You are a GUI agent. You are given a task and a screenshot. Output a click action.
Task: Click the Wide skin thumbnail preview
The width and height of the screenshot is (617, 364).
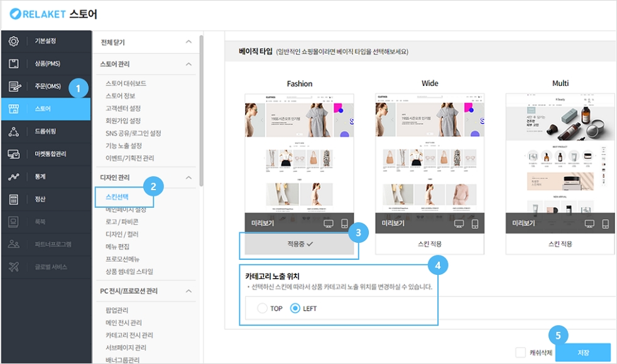pos(430,154)
